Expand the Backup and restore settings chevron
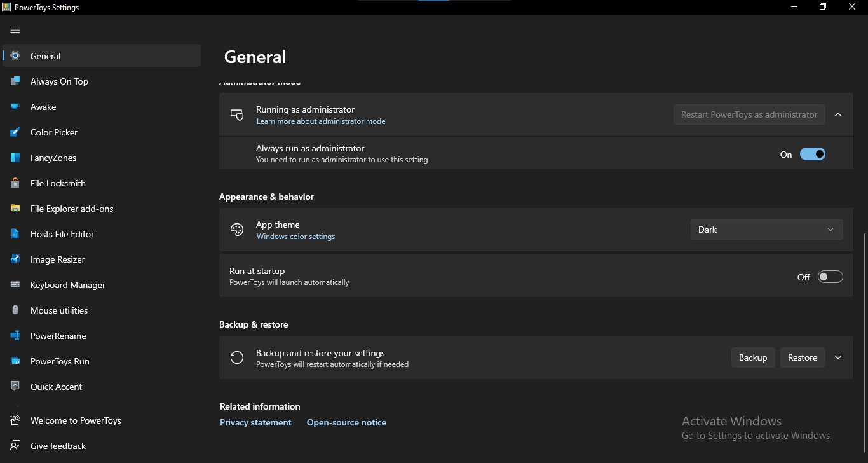868x463 pixels. 838,357
